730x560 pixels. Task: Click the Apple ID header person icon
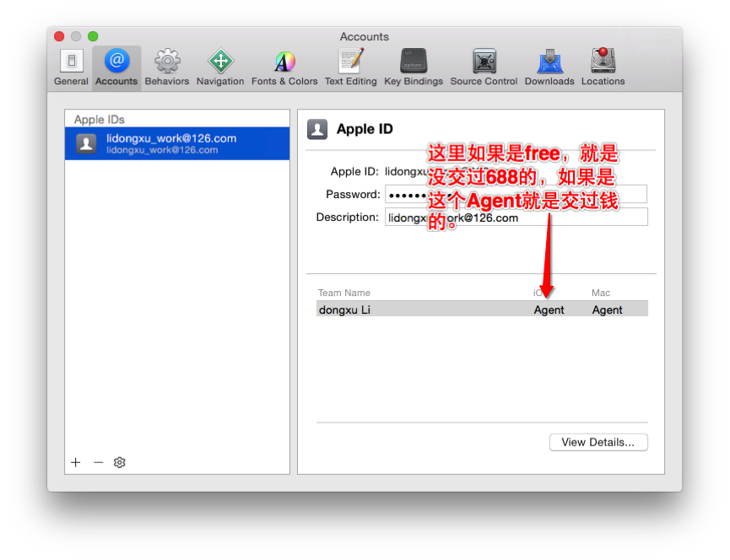tap(317, 129)
